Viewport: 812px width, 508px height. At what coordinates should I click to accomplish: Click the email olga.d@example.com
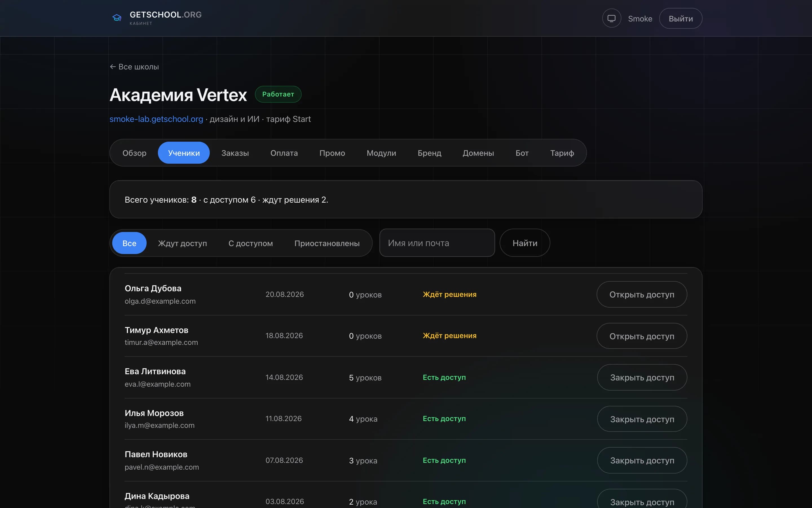click(x=160, y=301)
